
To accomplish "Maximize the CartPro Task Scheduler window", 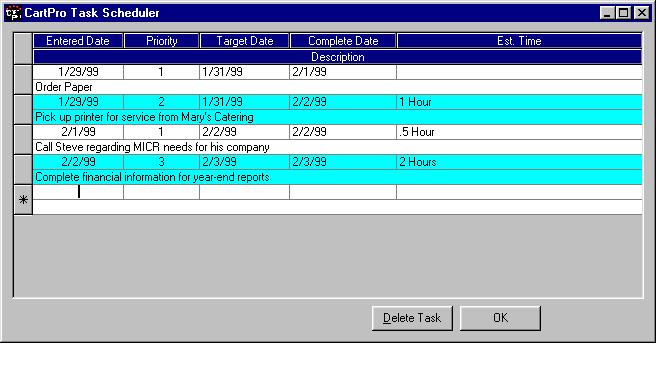I will pos(623,13).
